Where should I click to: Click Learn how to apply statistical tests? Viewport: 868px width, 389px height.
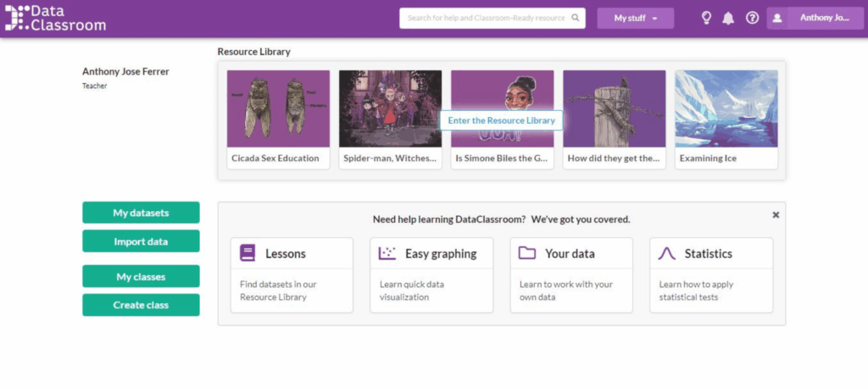697,291
